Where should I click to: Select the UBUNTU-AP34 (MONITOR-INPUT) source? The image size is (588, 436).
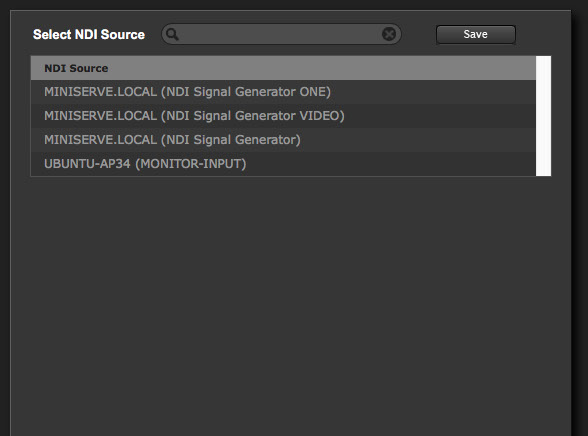(283, 164)
